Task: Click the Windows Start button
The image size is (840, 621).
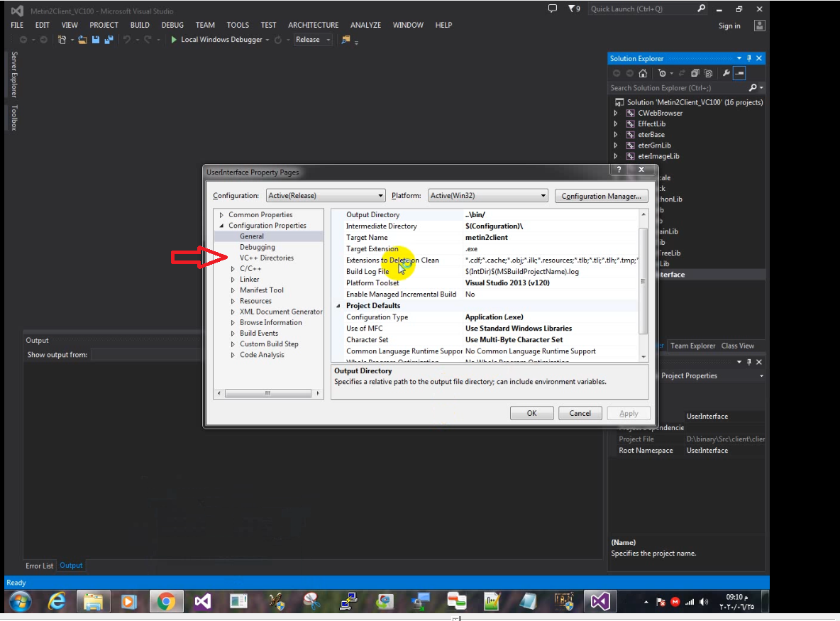Action: click(x=20, y=602)
